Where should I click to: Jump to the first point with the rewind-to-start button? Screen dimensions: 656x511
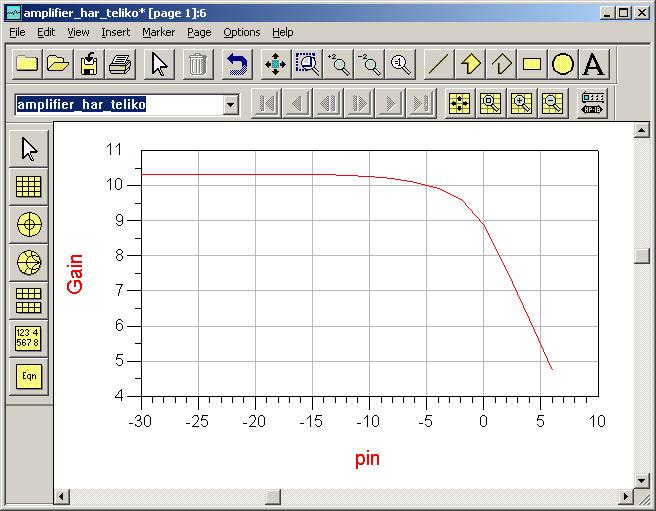(x=266, y=103)
